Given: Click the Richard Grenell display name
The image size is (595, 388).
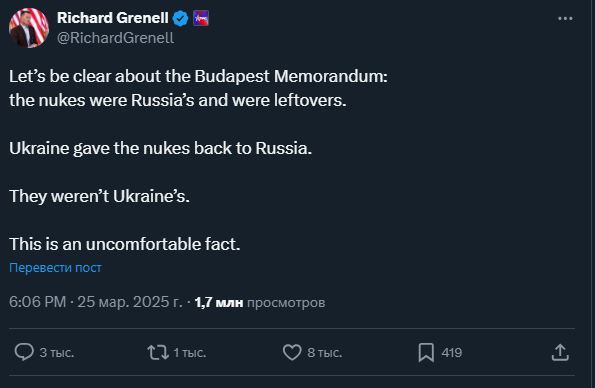Looking at the screenshot, I should (113, 18).
